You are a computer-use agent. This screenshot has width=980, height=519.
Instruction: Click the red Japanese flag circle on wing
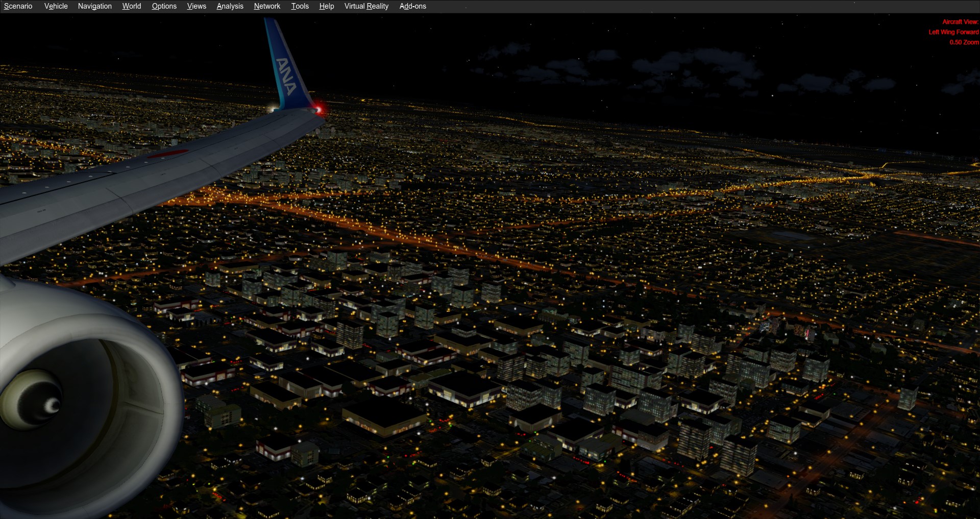click(x=168, y=153)
